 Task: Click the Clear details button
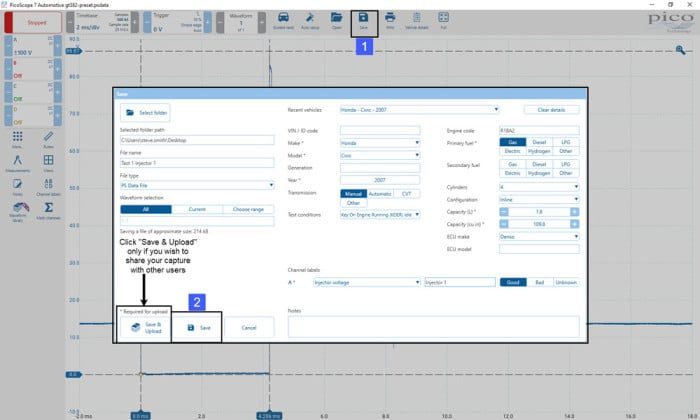[x=551, y=110]
